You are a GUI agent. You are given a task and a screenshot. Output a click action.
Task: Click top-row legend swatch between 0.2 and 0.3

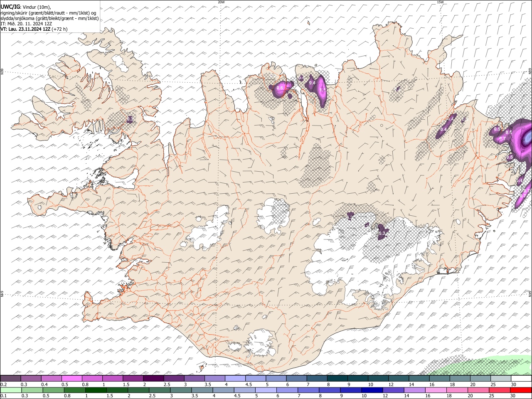pyautogui.click(x=11, y=379)
